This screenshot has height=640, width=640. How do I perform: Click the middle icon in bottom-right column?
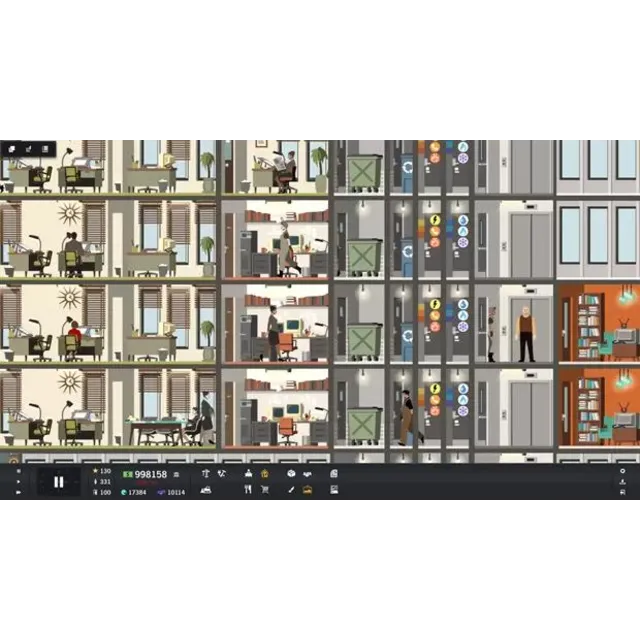(622, 482)
